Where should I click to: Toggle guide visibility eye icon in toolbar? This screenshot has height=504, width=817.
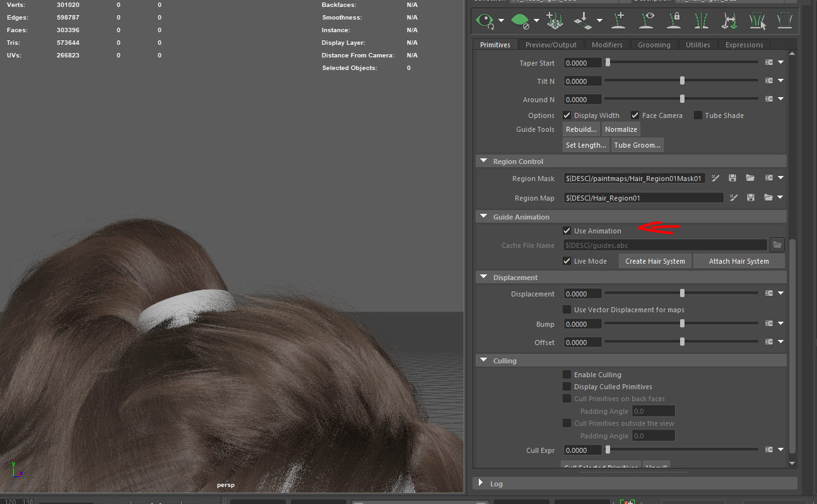click(x=646, y=20)
